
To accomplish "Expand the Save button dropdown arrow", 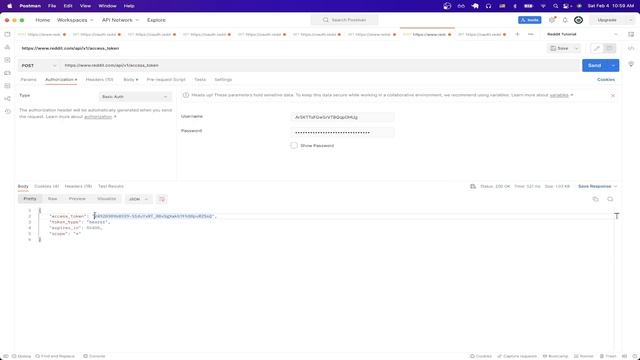I will (x=576, y=48).
